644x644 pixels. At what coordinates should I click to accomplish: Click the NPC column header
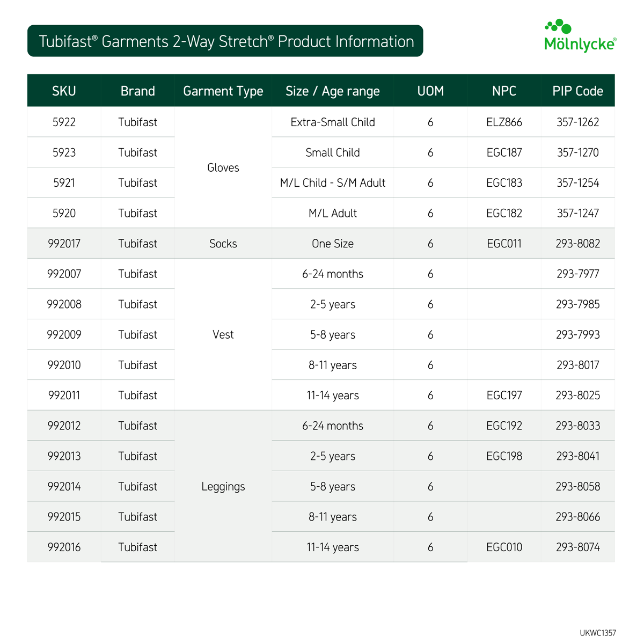[504, 91]
